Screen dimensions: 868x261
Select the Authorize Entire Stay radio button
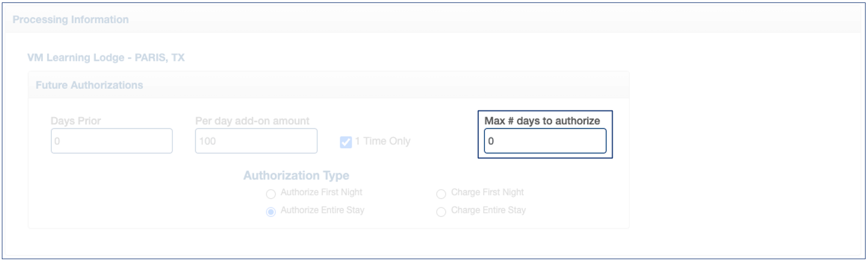coord(271,212)
